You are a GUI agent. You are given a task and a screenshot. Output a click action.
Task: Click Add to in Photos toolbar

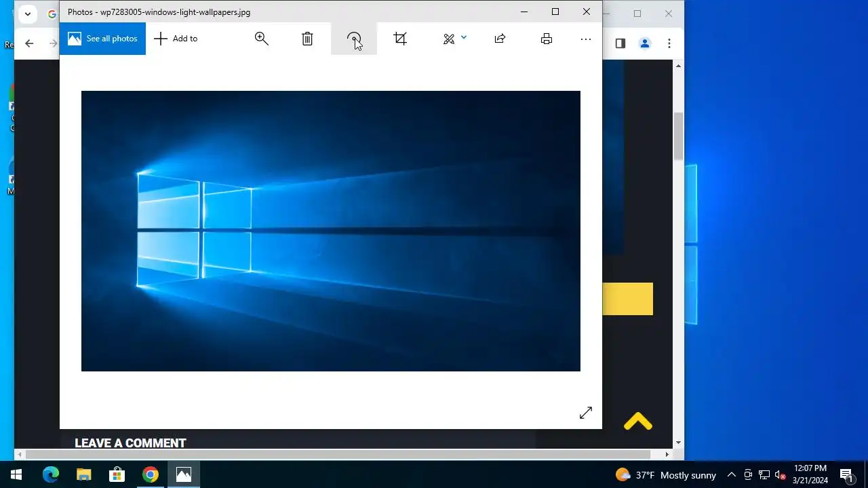[x=176, y=39]
